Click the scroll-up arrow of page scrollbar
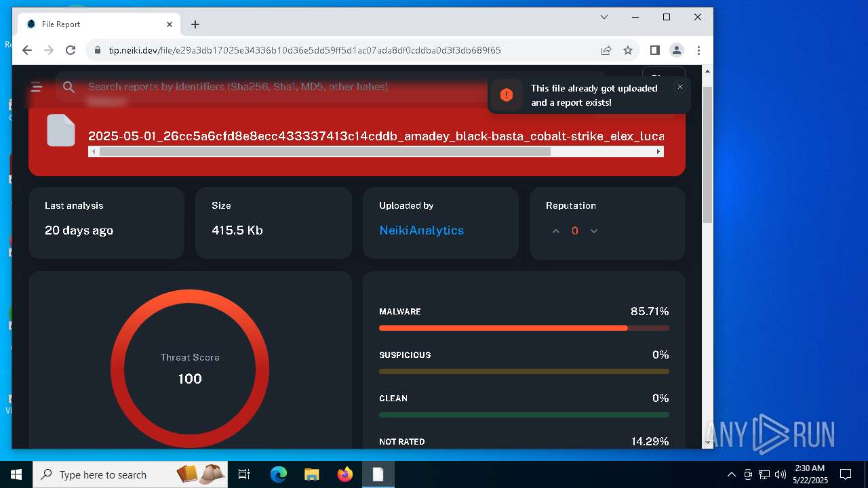Screen dimensions: 868x488 click(x=707, y=70)
